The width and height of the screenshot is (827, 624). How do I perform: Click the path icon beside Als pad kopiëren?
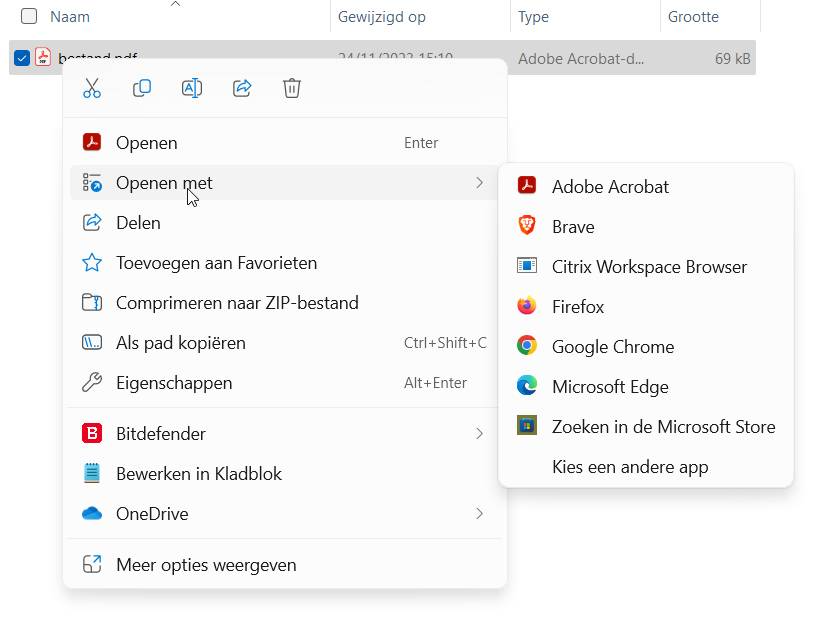(92, 343)
